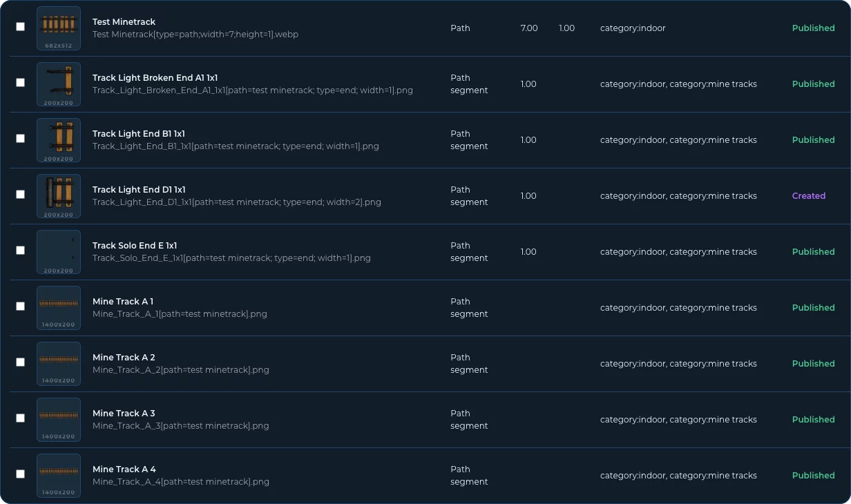Tick the Mine Track A 2 checkbox
Screen dimensions: 851x504
click(x=20, y=362)
